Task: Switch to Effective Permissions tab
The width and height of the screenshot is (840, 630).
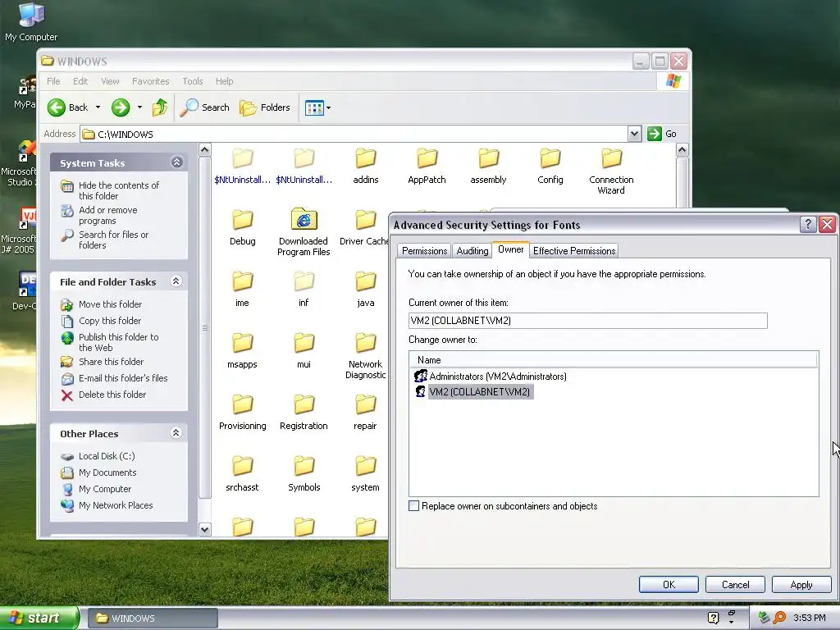Action: pos(573,251)
